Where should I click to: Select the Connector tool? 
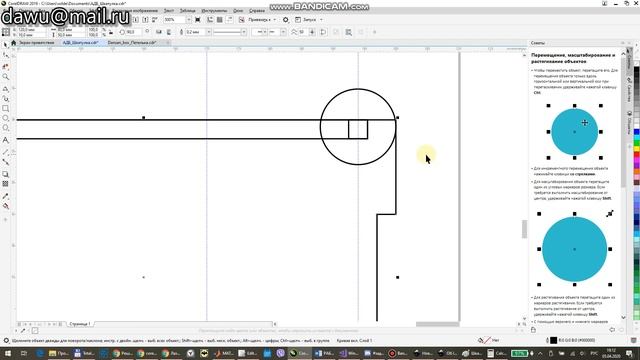(x=5, y=162)
